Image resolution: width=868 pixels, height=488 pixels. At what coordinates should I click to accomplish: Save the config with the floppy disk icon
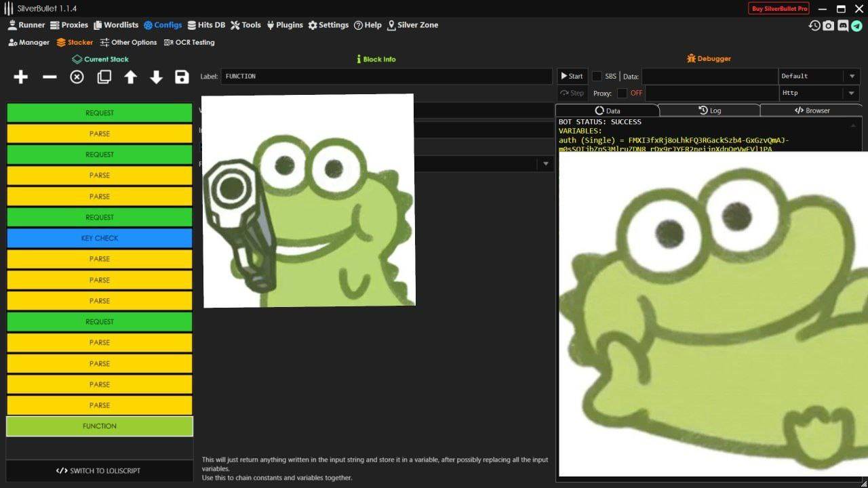coord(182,77)
